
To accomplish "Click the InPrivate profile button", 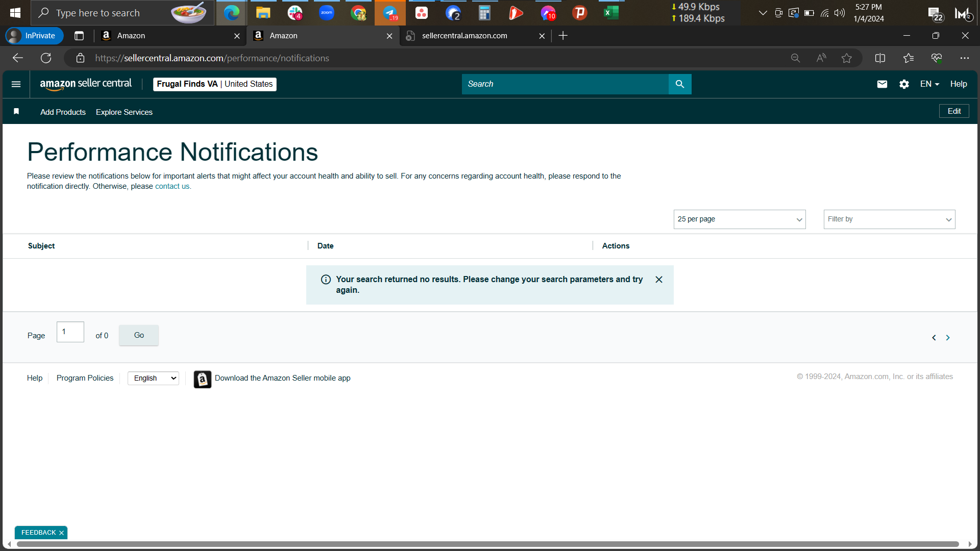I will pyautogui.click(x=34, y=36).
